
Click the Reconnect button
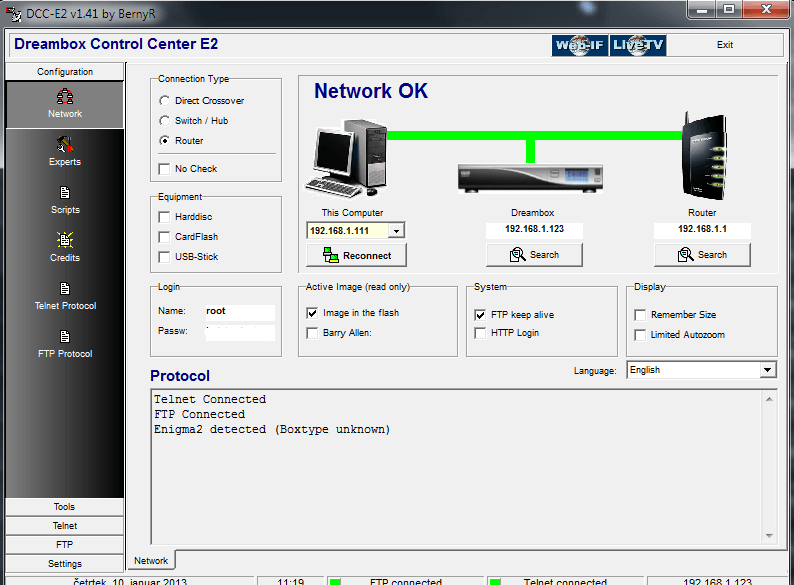point(356,255)
